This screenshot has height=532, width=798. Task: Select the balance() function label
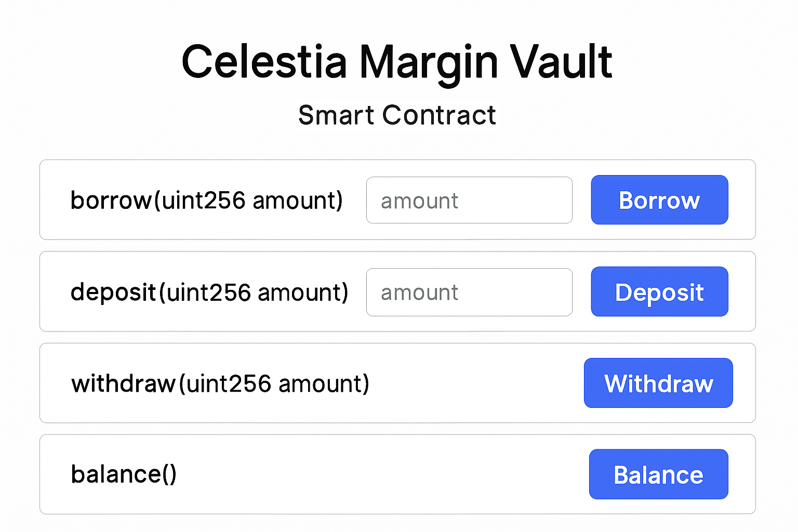coord(124,474)
